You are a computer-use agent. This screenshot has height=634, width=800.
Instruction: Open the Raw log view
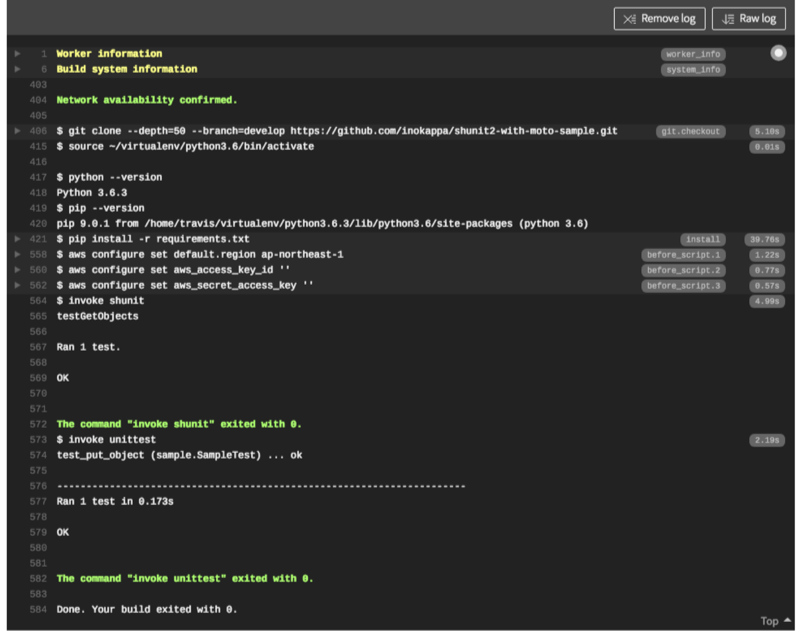pyautogui.click(x=748, y=19)
